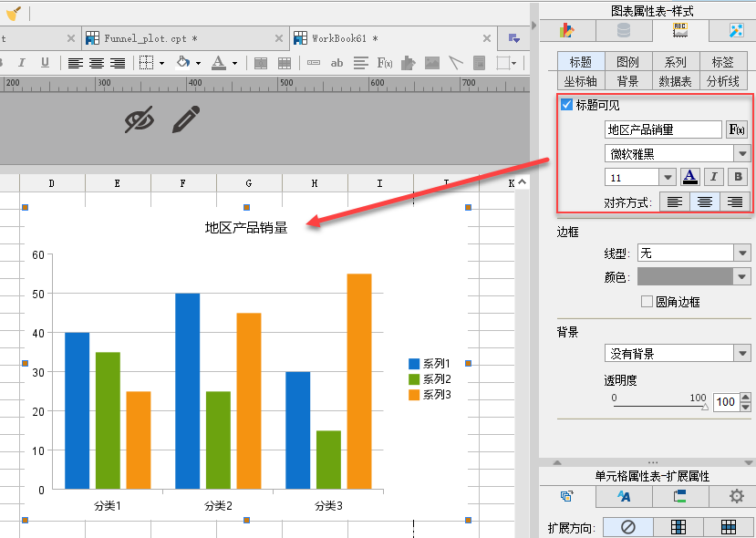Screen dimensions: 756x538
Task: Align the chart title center
Action: click(705, 202)
